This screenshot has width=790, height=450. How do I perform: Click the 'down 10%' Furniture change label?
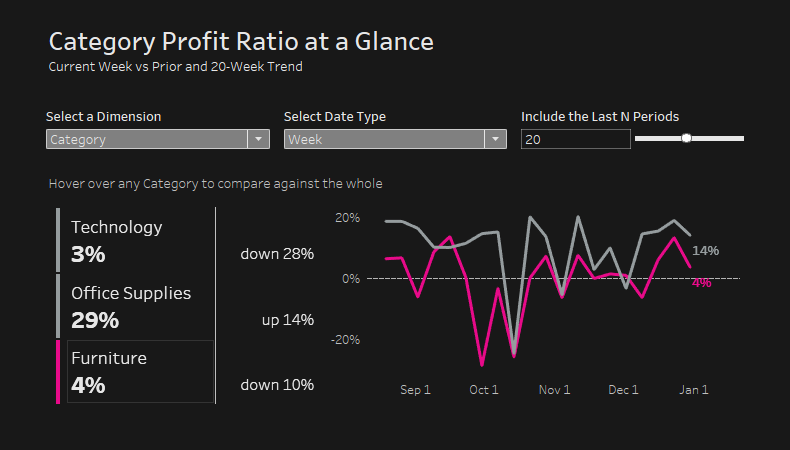pos(277,385)
